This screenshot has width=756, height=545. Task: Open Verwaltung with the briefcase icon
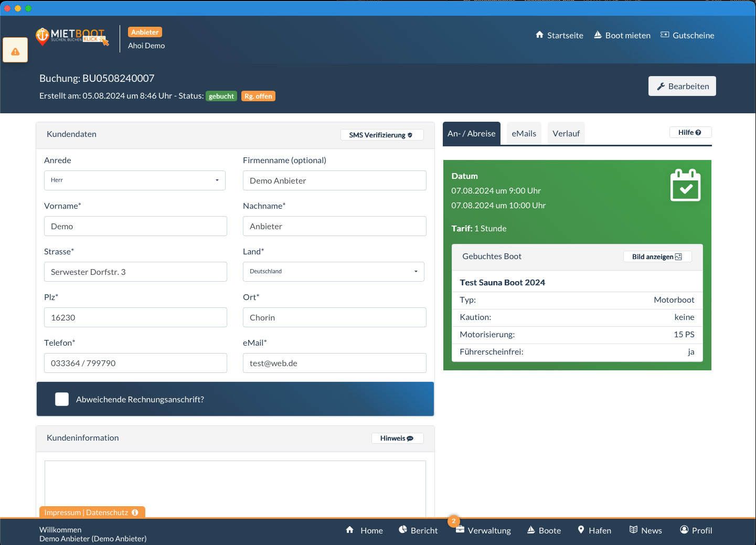pos(483,530)
